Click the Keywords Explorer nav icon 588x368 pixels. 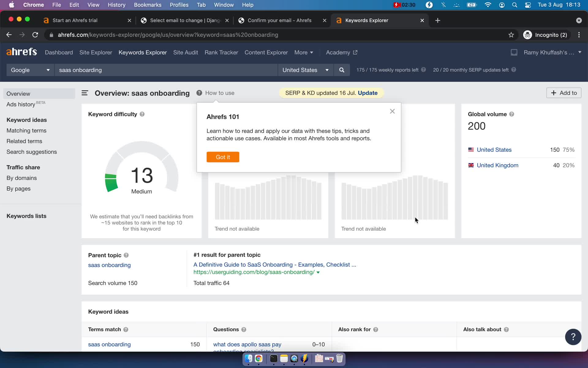pyautogui.click(x=143, y=52)
